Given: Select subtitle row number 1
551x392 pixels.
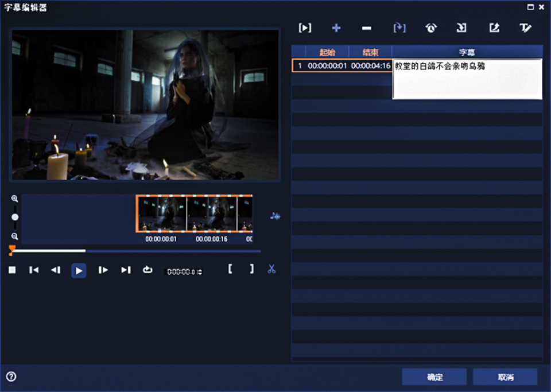Looking at the screenshot, I should point(300,65).
